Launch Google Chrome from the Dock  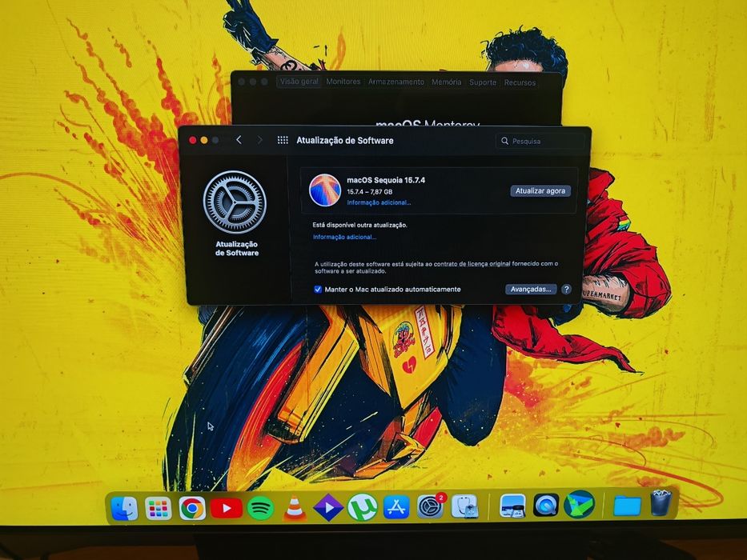click(x=192, y=509)
